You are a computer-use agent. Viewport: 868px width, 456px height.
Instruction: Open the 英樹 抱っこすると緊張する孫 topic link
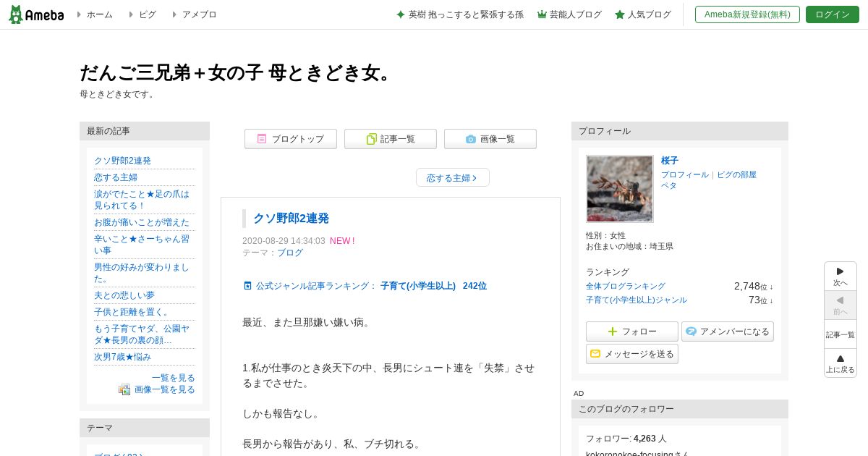coord(466,14)
